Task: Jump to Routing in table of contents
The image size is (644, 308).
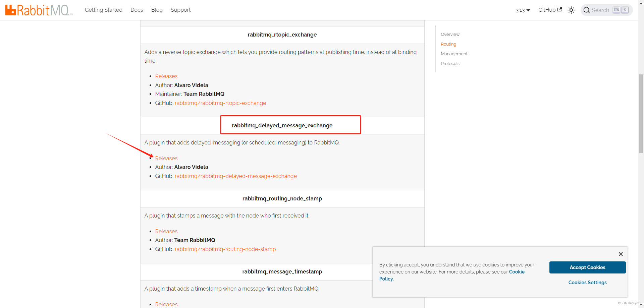Action: (448, 44)
